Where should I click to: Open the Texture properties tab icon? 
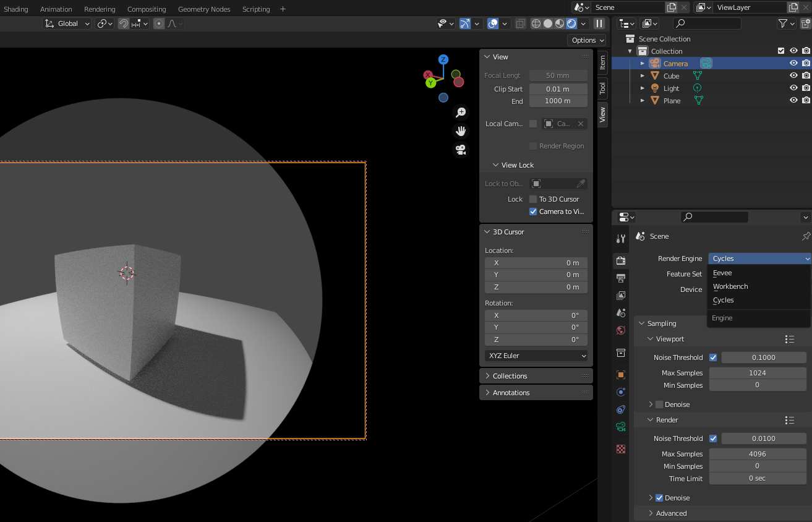click(621, 449)
